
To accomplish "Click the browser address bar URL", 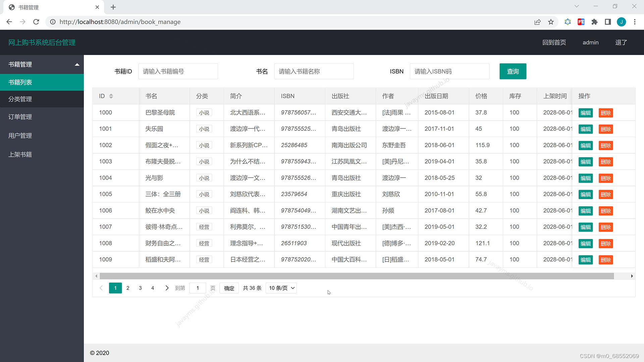I will (120, 22).
